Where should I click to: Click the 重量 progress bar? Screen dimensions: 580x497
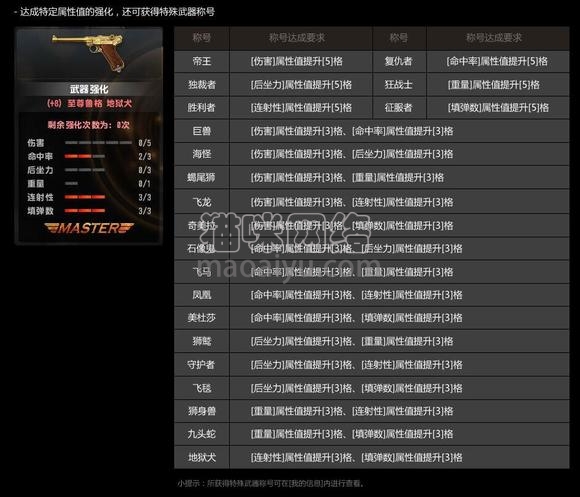[71, 183]
